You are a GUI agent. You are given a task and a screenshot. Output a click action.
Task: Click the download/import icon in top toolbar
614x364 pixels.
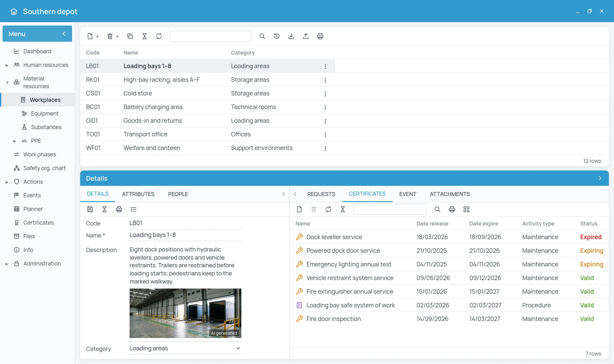(291, 36)
